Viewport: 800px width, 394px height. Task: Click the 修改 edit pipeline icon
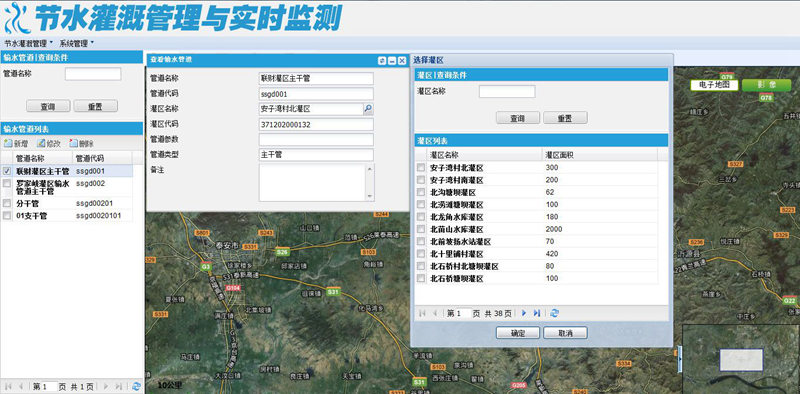click(41, 144)
